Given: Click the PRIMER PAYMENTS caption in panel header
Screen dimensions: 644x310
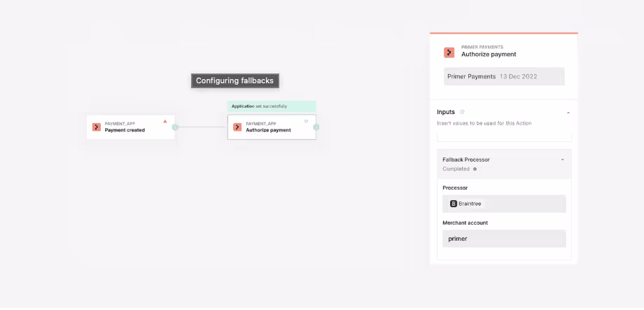Looking at the screenshot, I should [x=482, y=47].
